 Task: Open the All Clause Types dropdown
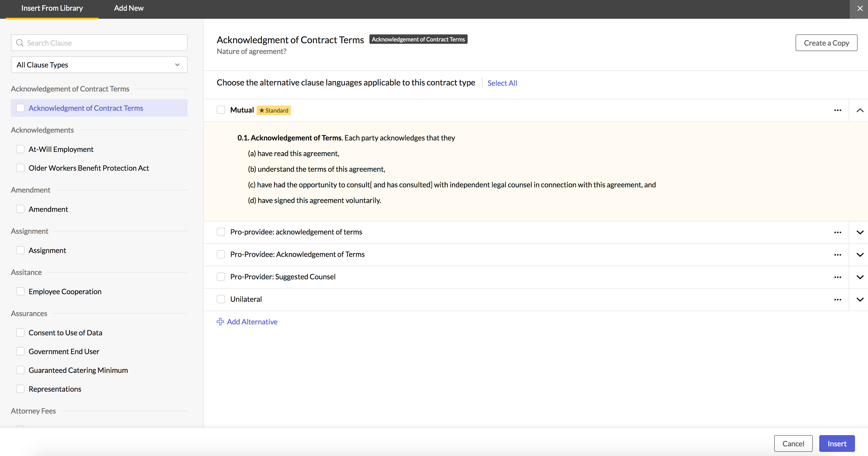[99, 65]
